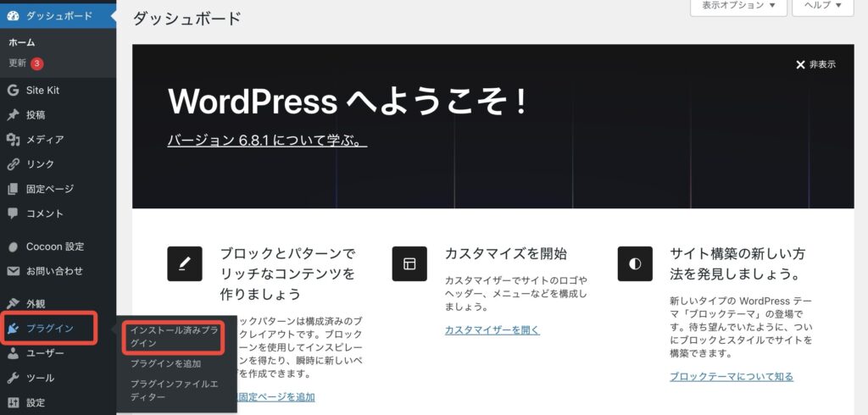This screenshot has height=415, width=868.
Task: Click the half-circle styles icon in welcome panel
Action: [x=635, y=264]
